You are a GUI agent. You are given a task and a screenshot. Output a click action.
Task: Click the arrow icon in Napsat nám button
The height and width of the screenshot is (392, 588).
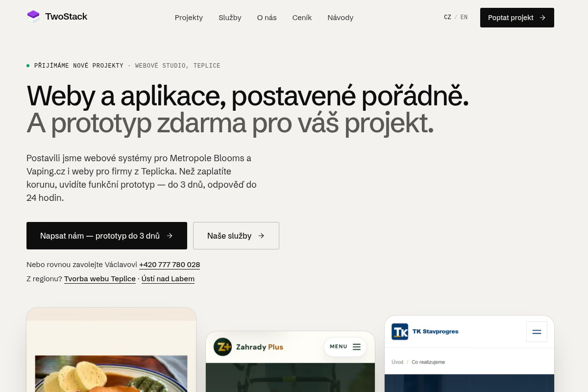(x=170, y=236)
